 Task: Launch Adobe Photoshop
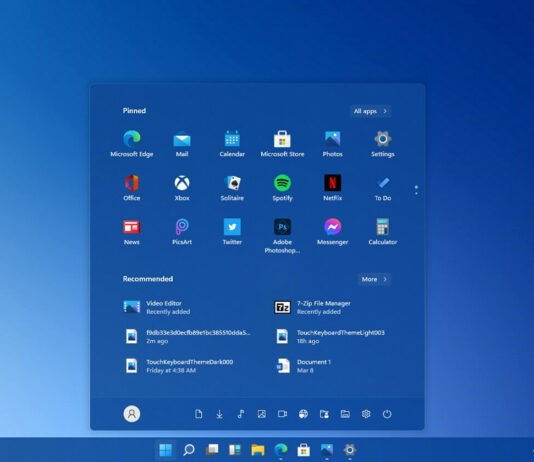[x=282, y=236]
